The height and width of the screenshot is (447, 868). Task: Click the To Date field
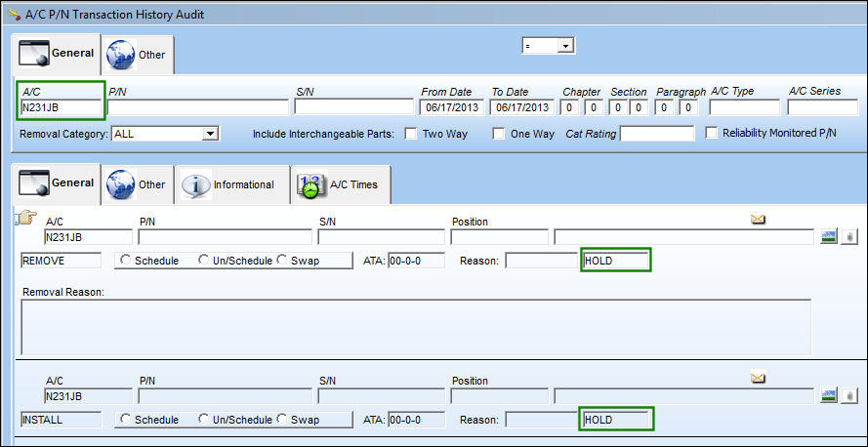[522, 107]
